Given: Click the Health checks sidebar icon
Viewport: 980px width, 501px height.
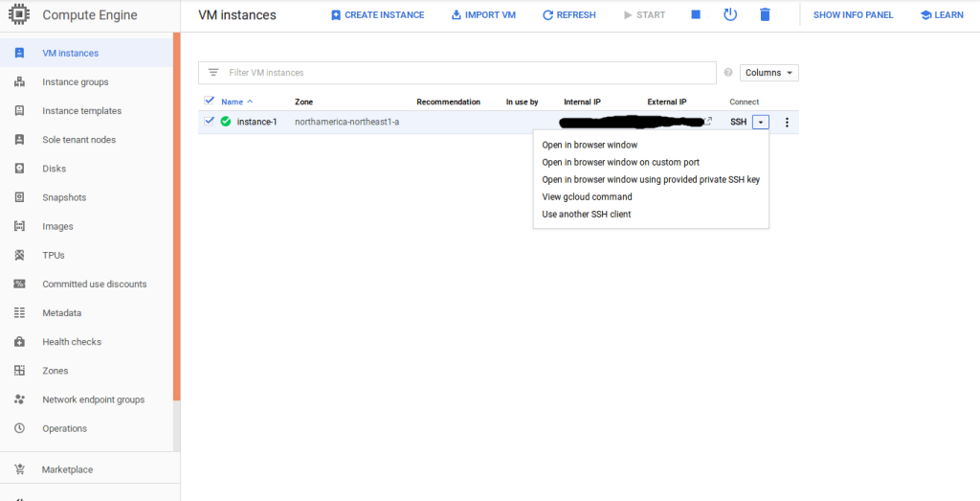Looking at the screenshot, I should (x=19, y=342).
